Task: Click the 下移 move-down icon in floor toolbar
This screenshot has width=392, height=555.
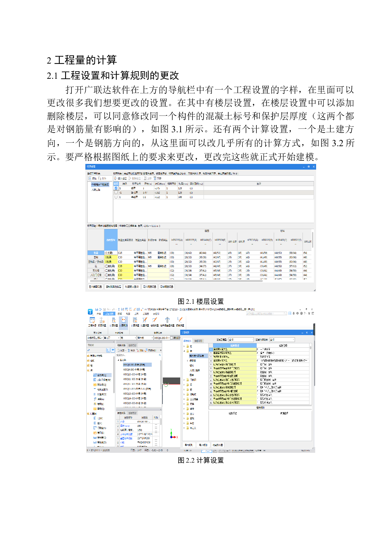Action: click(157, 178)
